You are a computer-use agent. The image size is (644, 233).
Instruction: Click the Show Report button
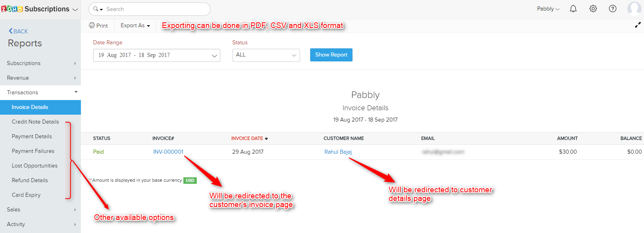(331, 55)
